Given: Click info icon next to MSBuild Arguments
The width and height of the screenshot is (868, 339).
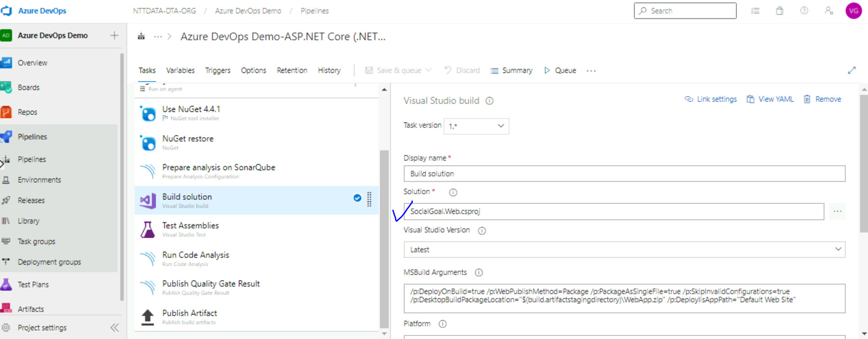Looking at the screenshot, I should (479, 273).
